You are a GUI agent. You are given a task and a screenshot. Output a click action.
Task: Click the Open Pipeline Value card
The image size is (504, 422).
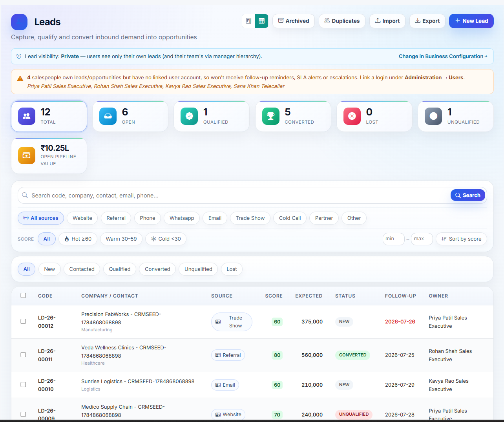click(x=49, y=155)
